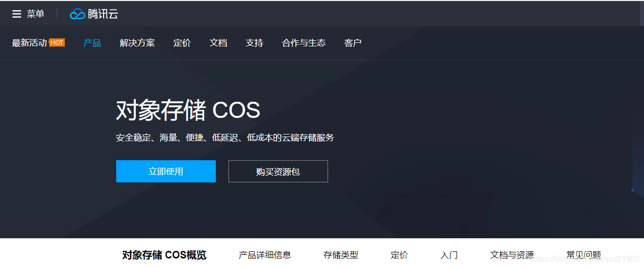Click the 对象存储 COS heading
Screen dimensions: 644x268
[188, 110]
